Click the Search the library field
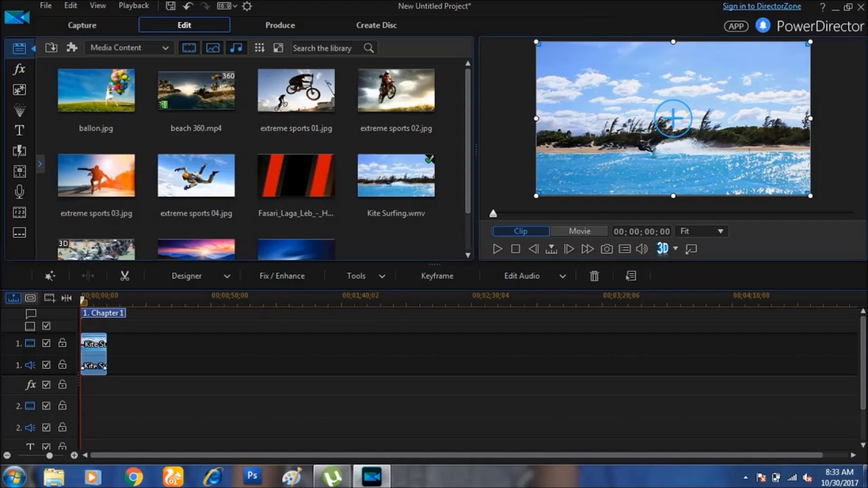The image size is (868, 488). (325, 48)
